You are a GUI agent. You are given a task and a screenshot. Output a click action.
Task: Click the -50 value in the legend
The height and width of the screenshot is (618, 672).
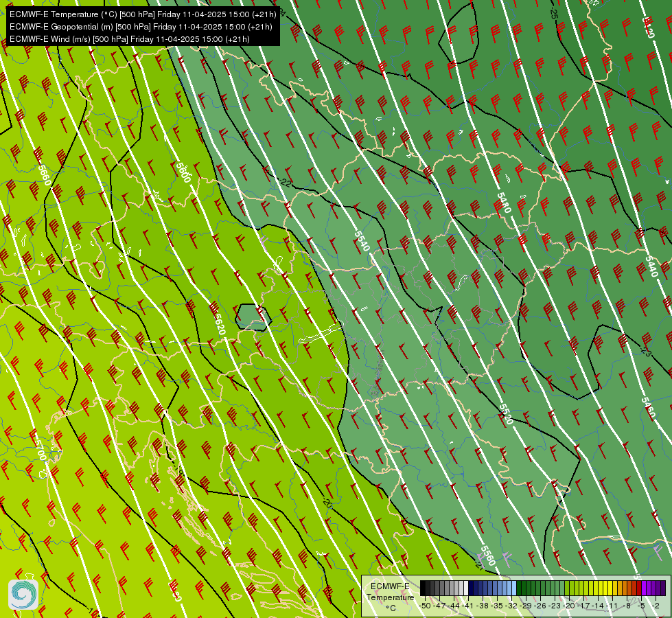coord(425,606)
